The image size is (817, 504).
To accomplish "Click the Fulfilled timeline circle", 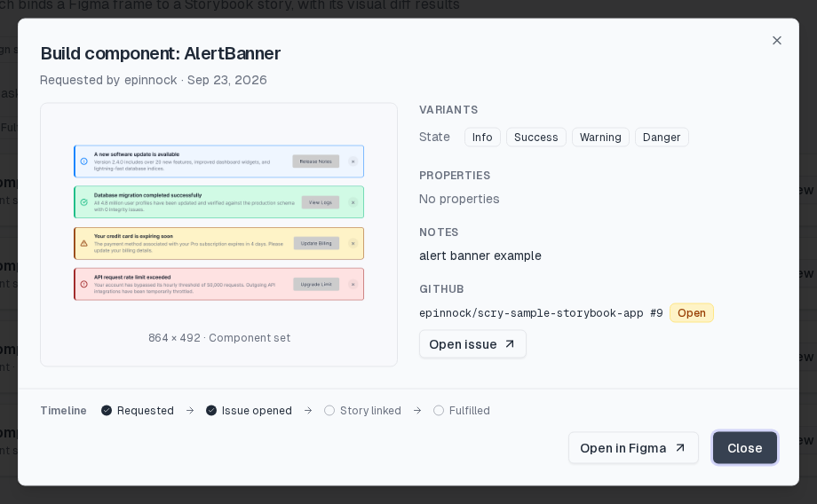I will click(x=439, y=410).
